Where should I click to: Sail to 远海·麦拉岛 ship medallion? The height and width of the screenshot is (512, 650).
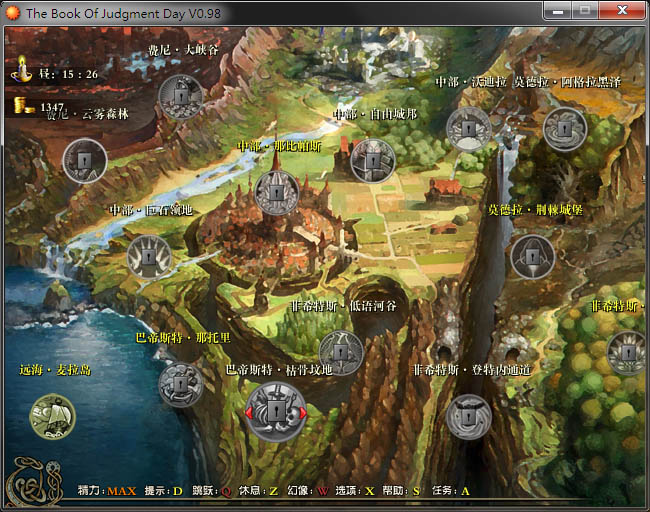point(53,416)
